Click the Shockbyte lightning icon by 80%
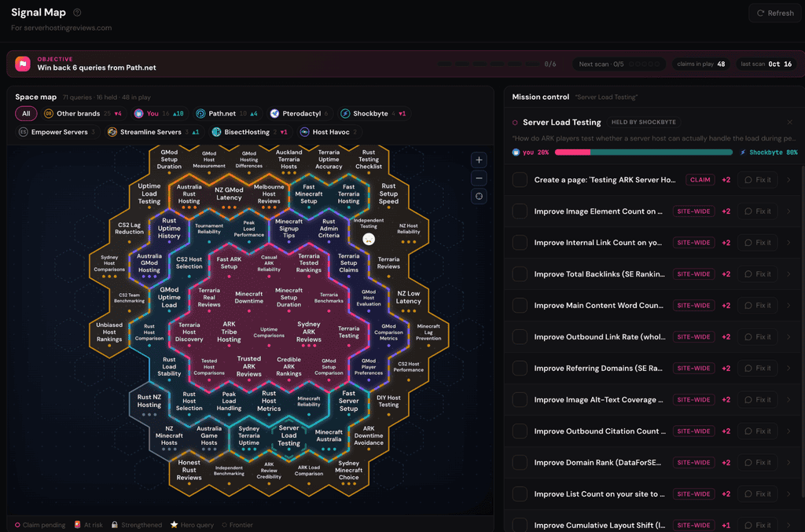The width and height of the screenshot is (805, 532). [742, 152]
